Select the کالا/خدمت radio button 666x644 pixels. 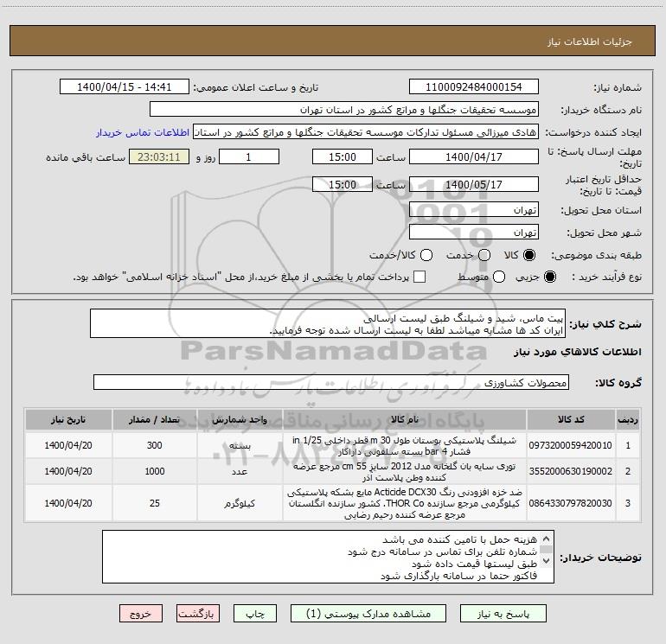point(426,255)
